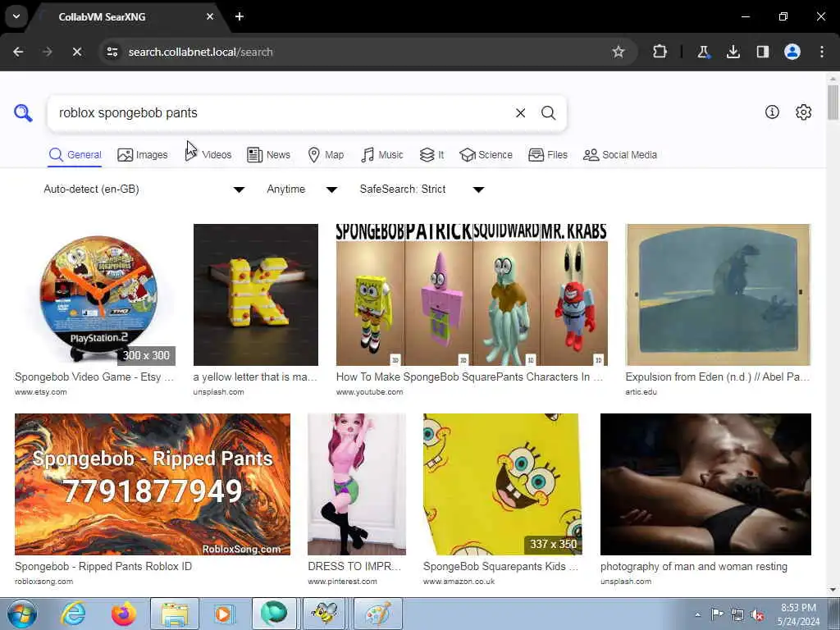The width and height of the screenshot is (840, 630).
Task: Open the Spongebob Video Game - Etsy link
Action: (x=94, y=377)
